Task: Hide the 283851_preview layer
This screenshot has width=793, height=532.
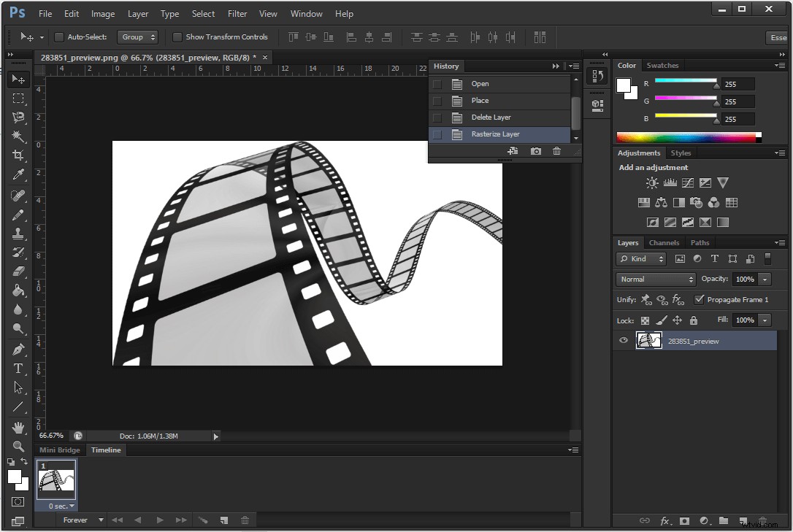Action: (623, 340)
